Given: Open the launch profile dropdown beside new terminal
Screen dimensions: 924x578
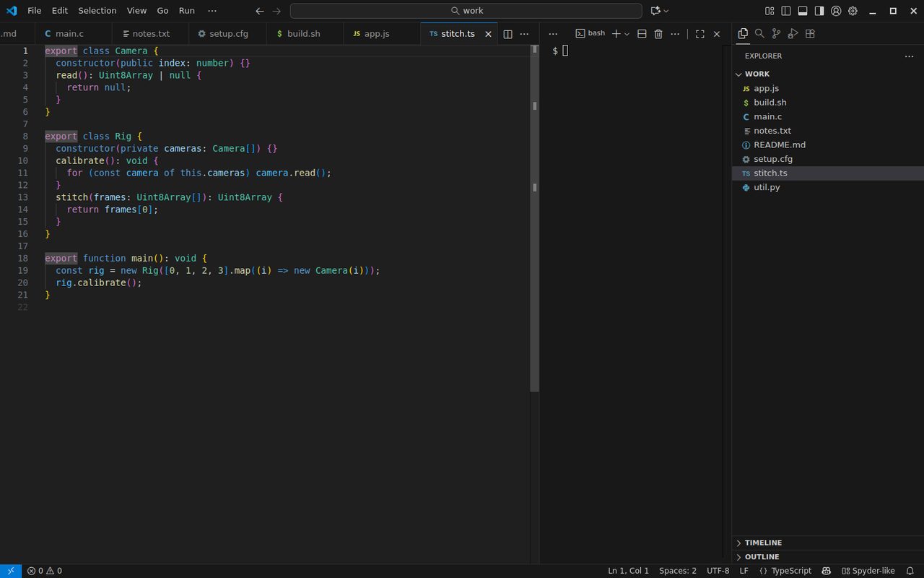Looking at the screenshot, I should 627,34.
